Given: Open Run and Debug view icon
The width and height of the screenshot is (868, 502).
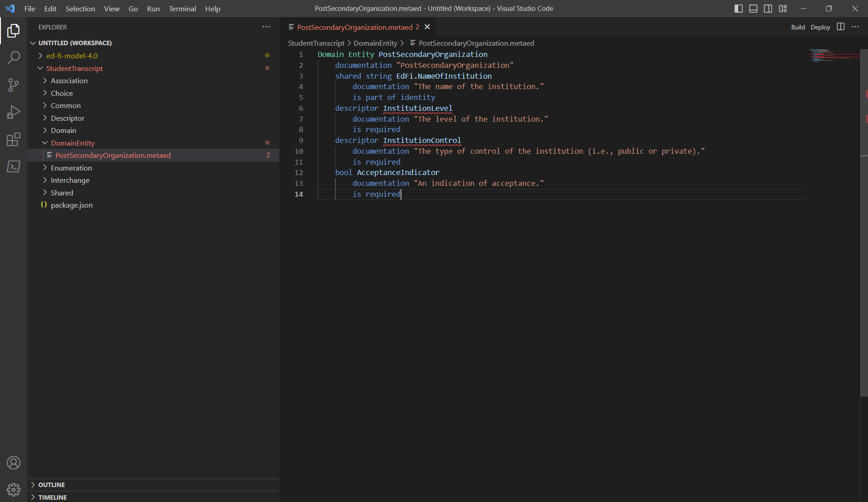Looking at the screenshot, I should click(x=14, y=112).
